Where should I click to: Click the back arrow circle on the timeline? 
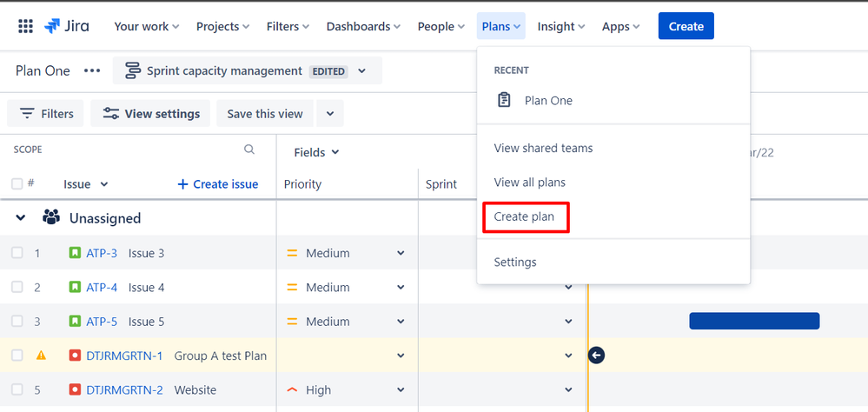pos(596,356)
